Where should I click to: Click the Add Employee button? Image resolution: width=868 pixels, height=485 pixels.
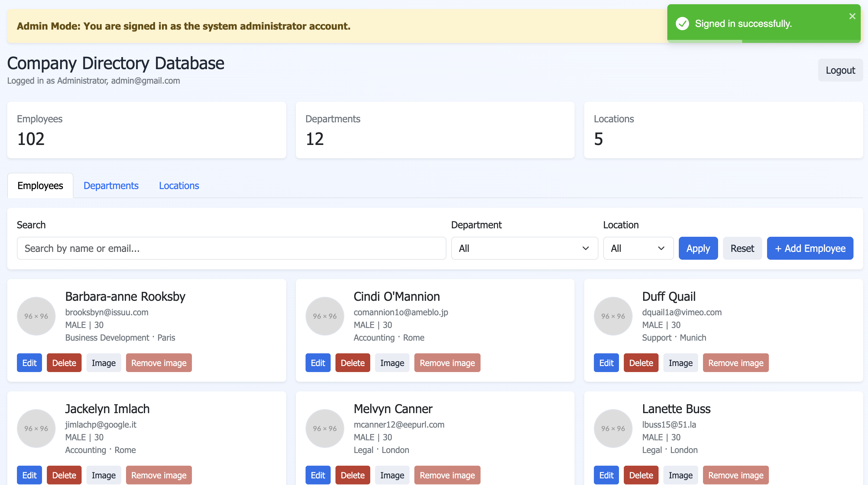(x=810, y=248)
